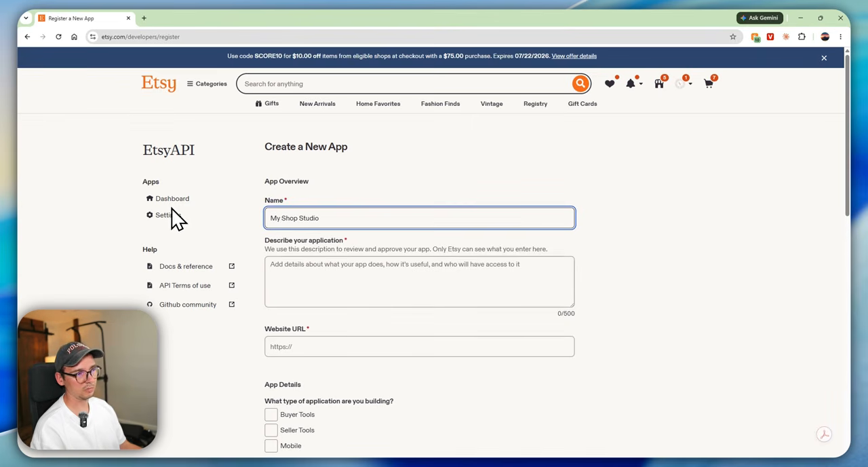Open Vintage category
Image resolution: width=868 pixels, height=467 pixels.
[x=492, y=104]
